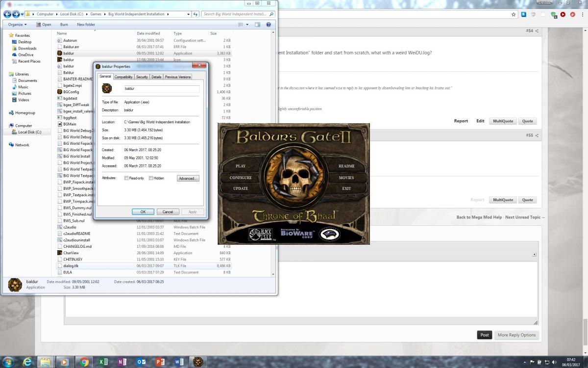Switch to the General tab in baldur Properties

click(105, 77)
